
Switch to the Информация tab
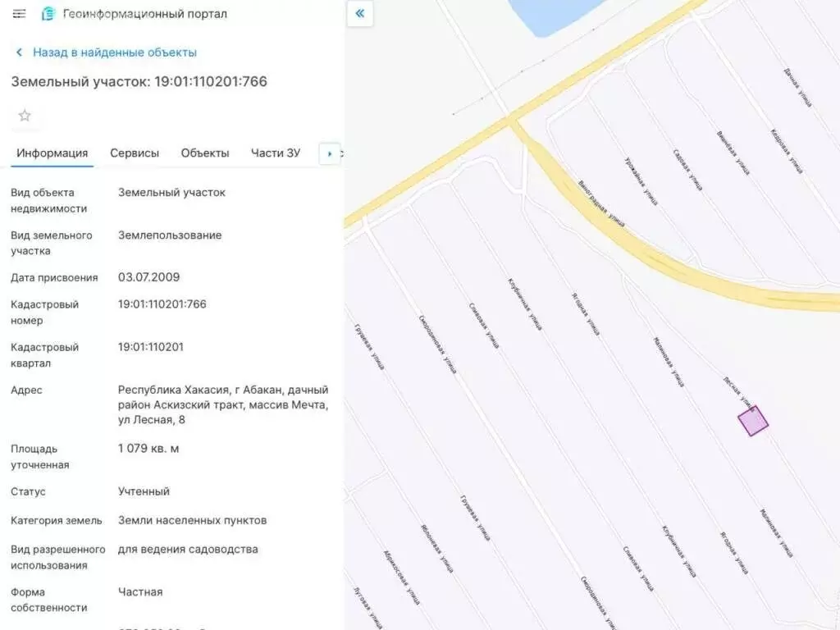[52, 153]
